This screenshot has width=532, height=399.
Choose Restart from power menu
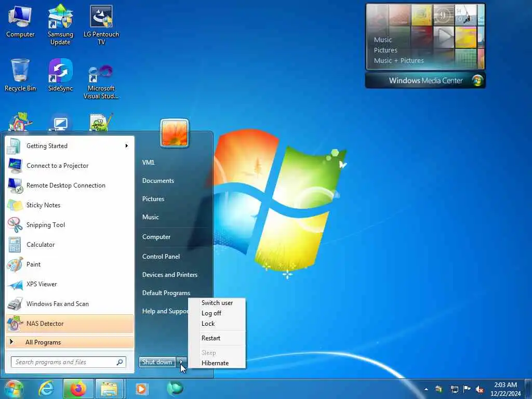click(217, 338)
